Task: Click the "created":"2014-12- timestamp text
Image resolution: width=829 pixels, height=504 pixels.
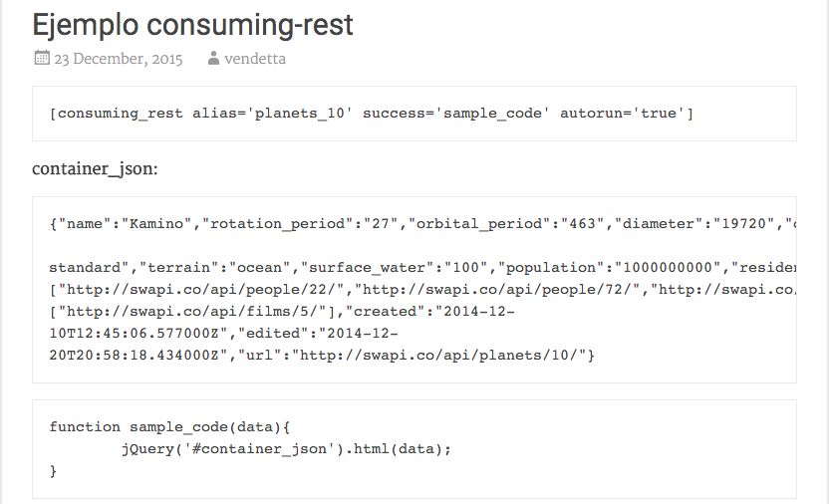Action: [429, 312]
